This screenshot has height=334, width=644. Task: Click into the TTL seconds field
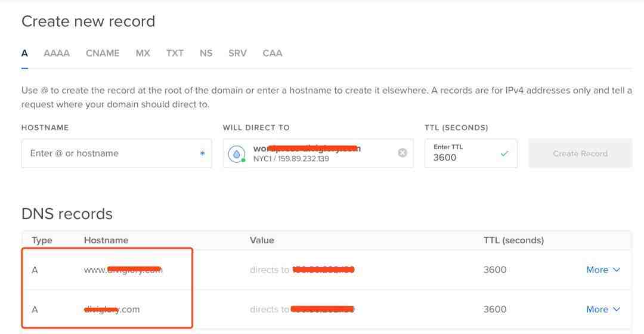[462, 157]
